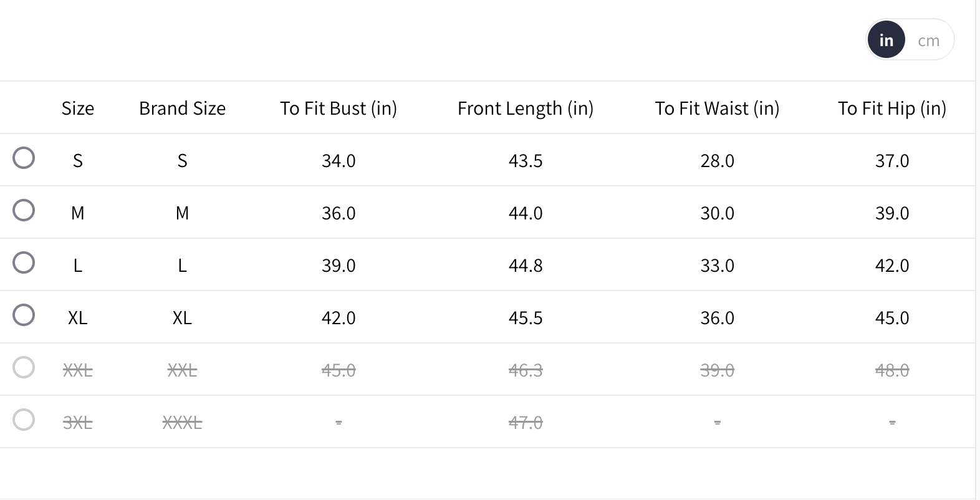Select XL size radio button

pos(24,315)
